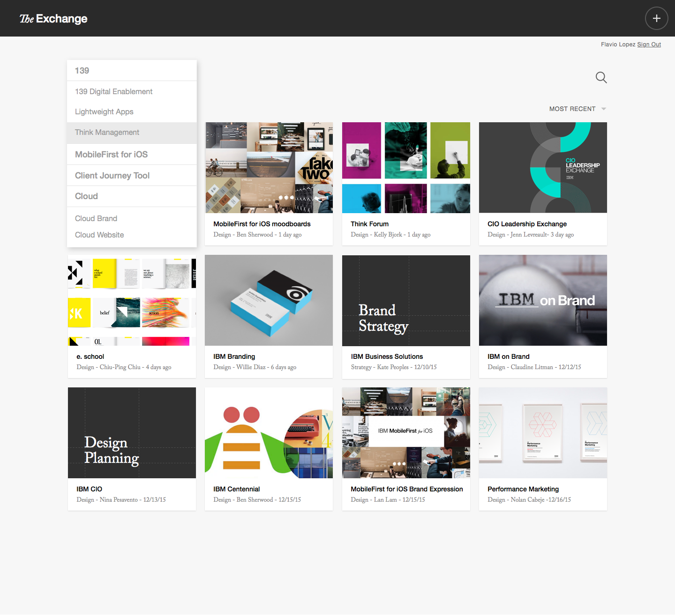Viewport: 675px width, 616px height.
Task: Click 'e. school' card title
Action: click(90, 356)
